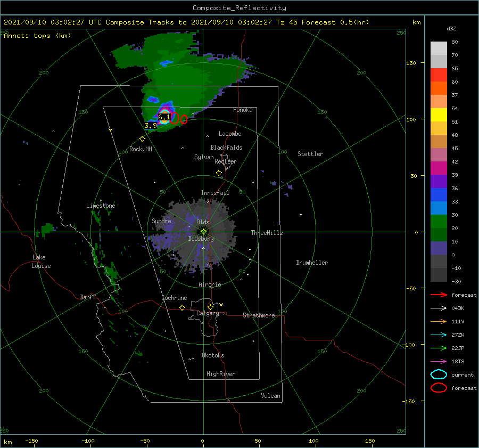Screen dimensions: 479x448
Task: Click the HighRiver town label
Action: point(221,374)
